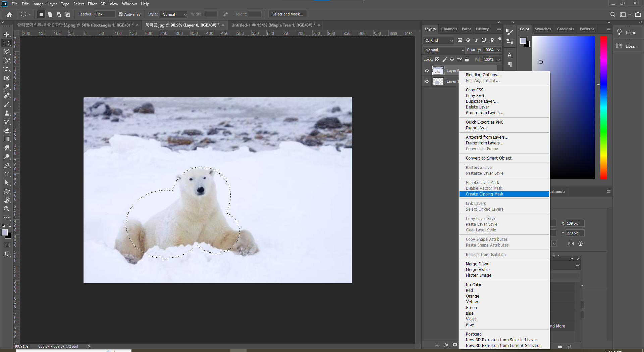Hide Layer 1 using eye icon
Viewport: 644px width, 352px height.
pyautogui.click(x=427, y=81)
